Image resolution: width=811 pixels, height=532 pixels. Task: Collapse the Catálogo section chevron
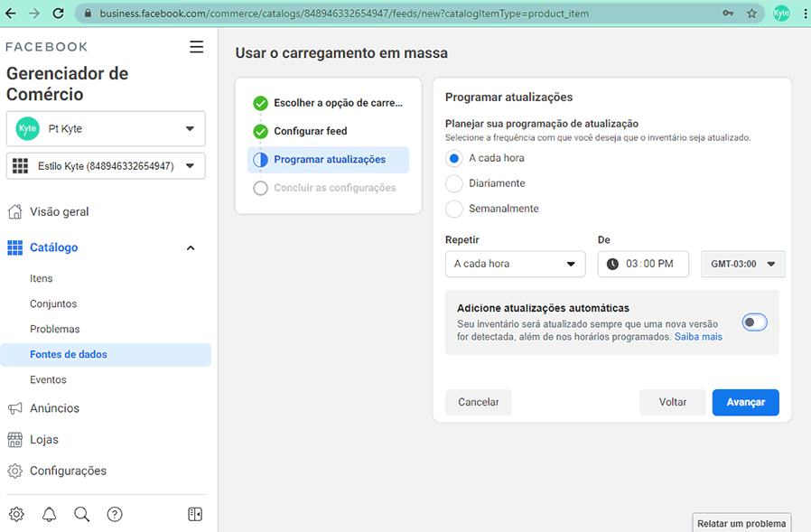point(191,247)
